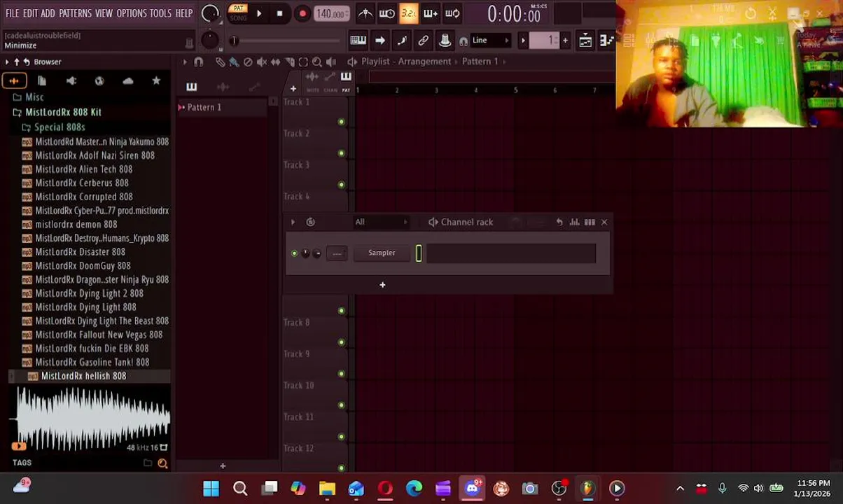The width and height of the screenshot is (843, 504).
Task: Mute the Sampler channel green light
Action: point(294,253)
